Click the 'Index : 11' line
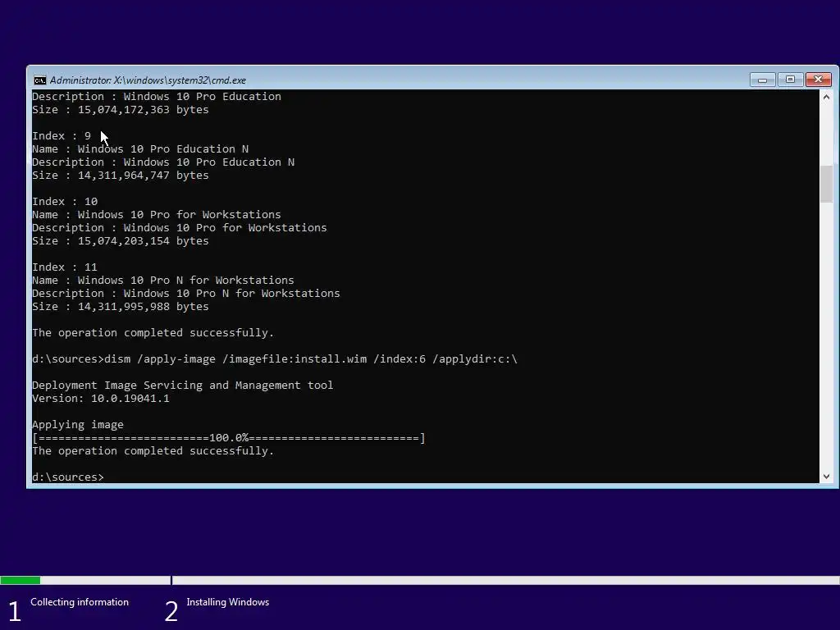 (x=65, y=267)
